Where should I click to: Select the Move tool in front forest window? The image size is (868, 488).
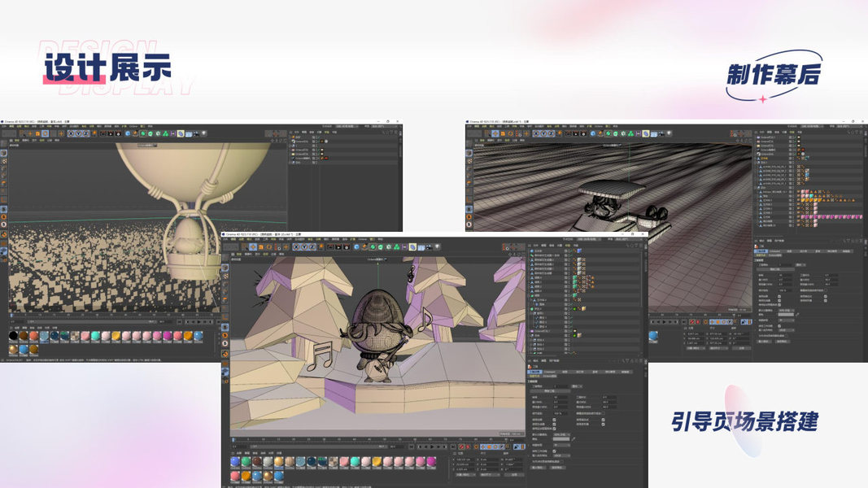click(x=253, y=246)
